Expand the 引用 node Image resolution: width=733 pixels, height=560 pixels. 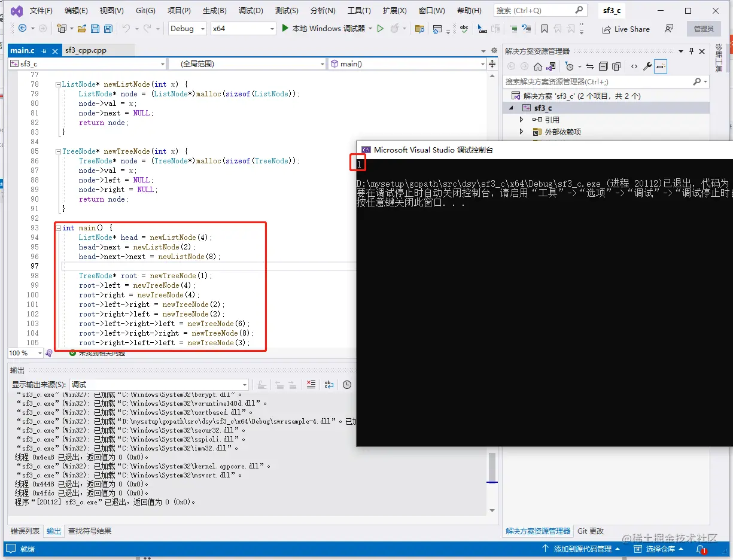point(521,120)
